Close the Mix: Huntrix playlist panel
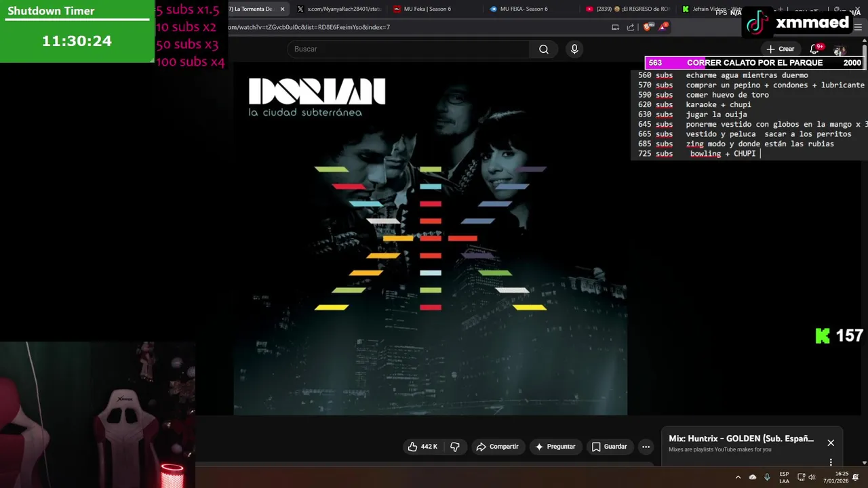868x488 pixels. point(831,443)
